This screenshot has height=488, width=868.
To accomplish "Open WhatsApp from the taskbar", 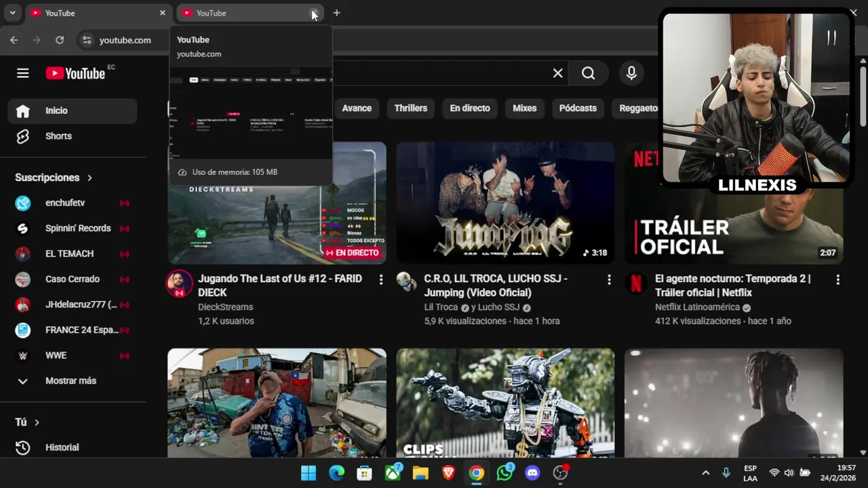I will [505, 473].
